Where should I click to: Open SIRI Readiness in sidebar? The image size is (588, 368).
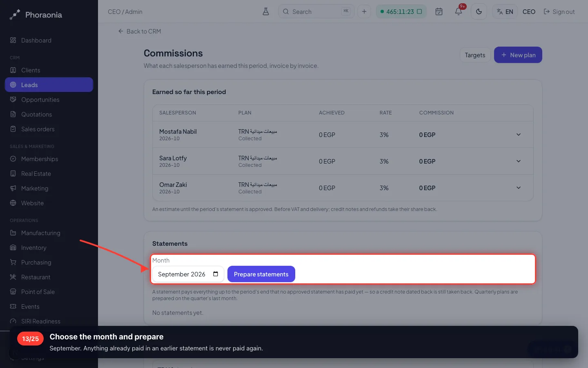[x=49, y=321]
